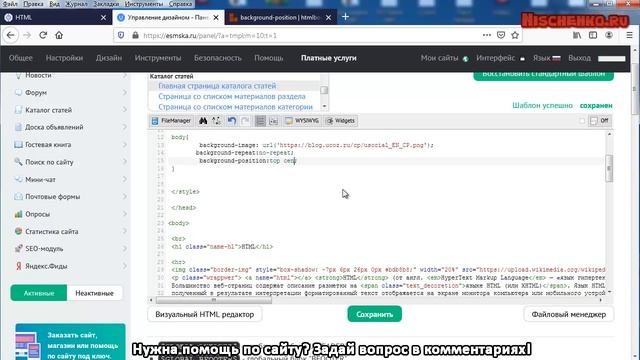Select the Активные modules toggle

[x=39, y=293]
